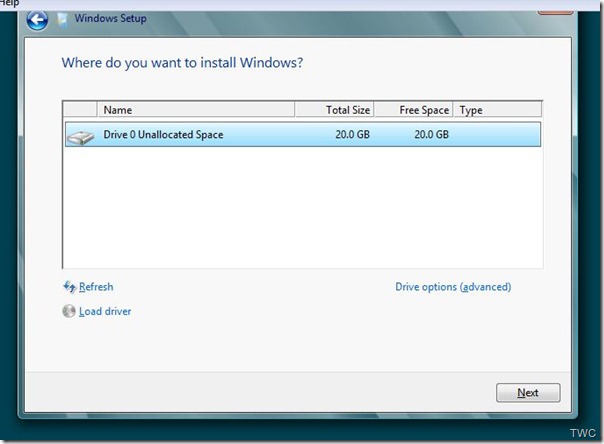Sort by the Free Space column header

coord(414,110)
